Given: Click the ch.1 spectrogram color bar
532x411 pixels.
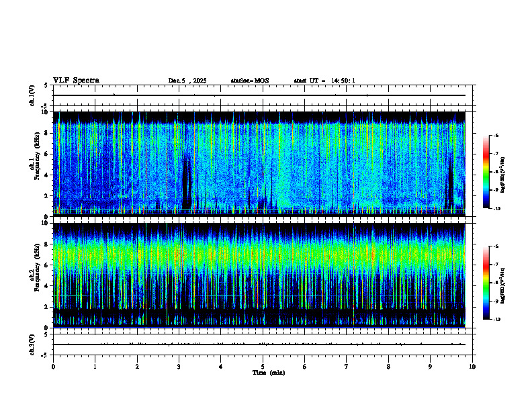Looking at the screenshot, I should pos(486,172).
